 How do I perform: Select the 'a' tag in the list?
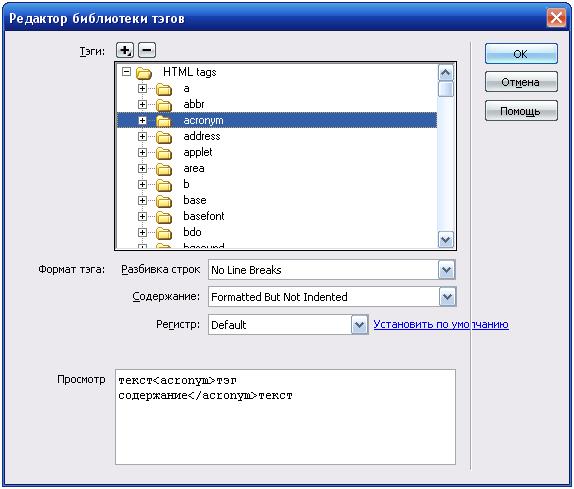click(x=186, y=89)
